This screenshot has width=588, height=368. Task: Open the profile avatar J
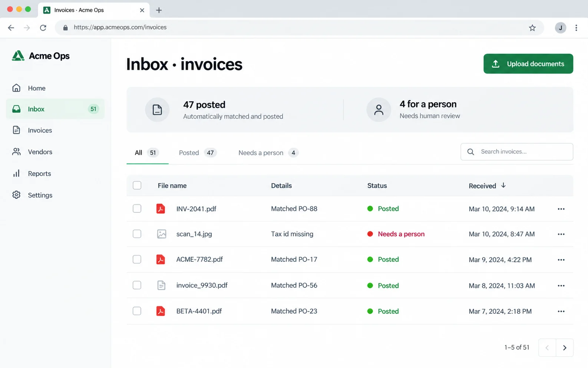[561, 27]
